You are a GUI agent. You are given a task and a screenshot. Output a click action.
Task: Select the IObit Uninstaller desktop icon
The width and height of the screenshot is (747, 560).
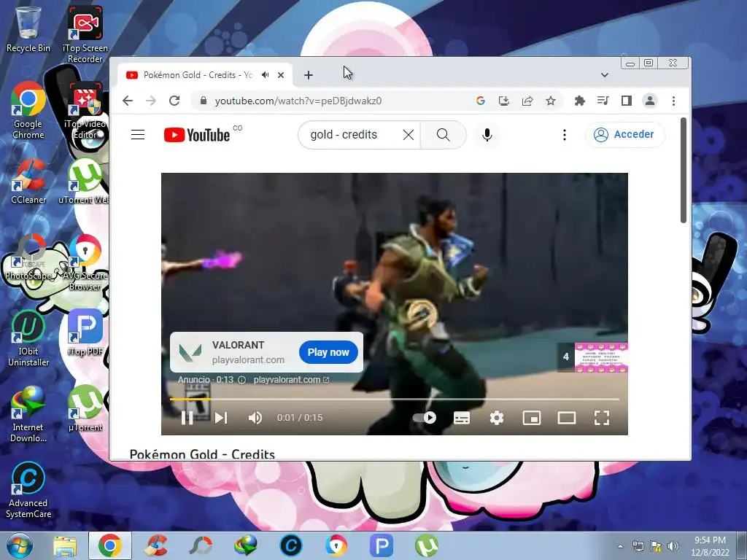click(28, 338)
